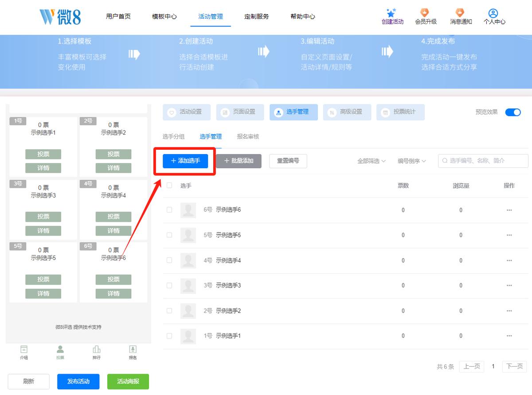This screenshot has height=395, width=532.
Task: Check the box for 示例选手6
Action: 169,210
